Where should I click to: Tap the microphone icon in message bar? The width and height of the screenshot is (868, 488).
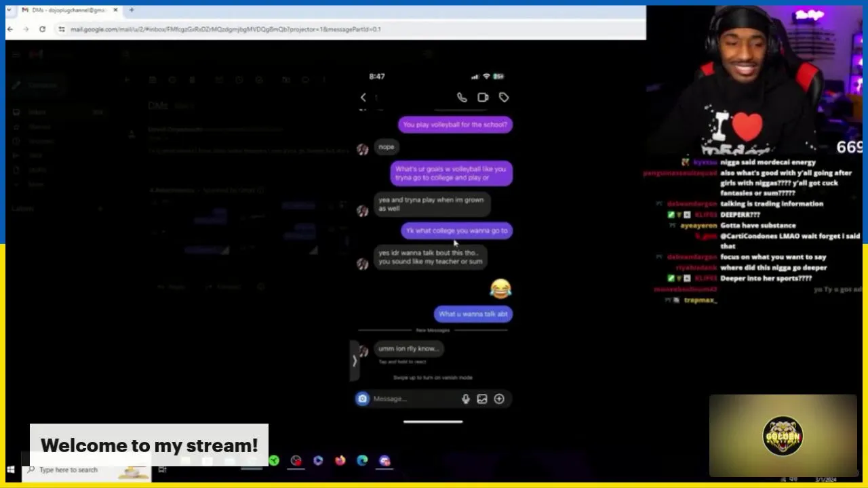[466, 399]
